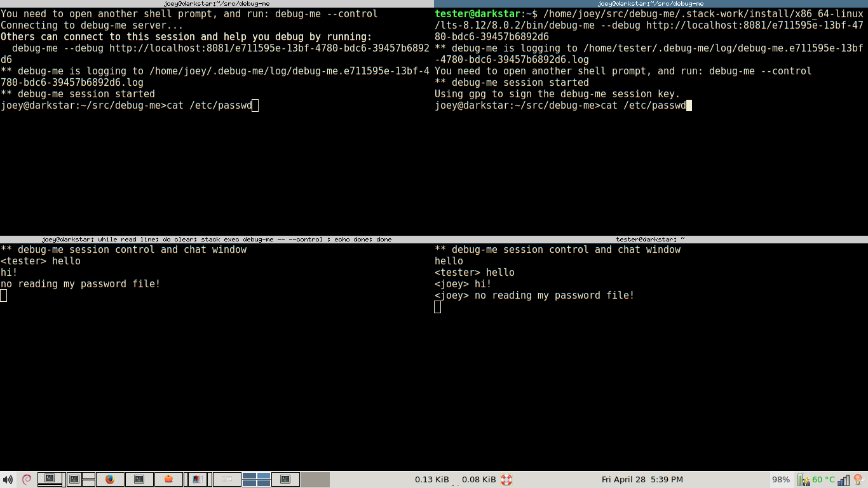Image resolution: width=868 pixels, height=488 pixels.
Task: Focus the bottom-left debug-me control window title
Action: (x=217, y=239)
